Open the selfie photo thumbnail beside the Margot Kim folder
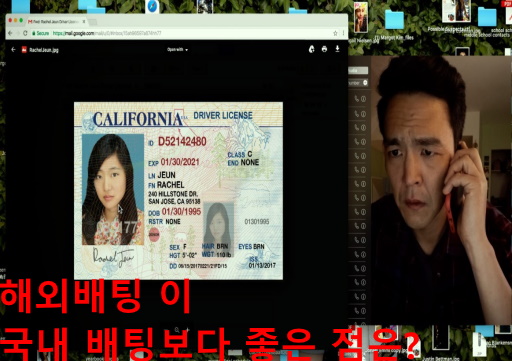The image size is (512, 361). click(x=361, y=17)
